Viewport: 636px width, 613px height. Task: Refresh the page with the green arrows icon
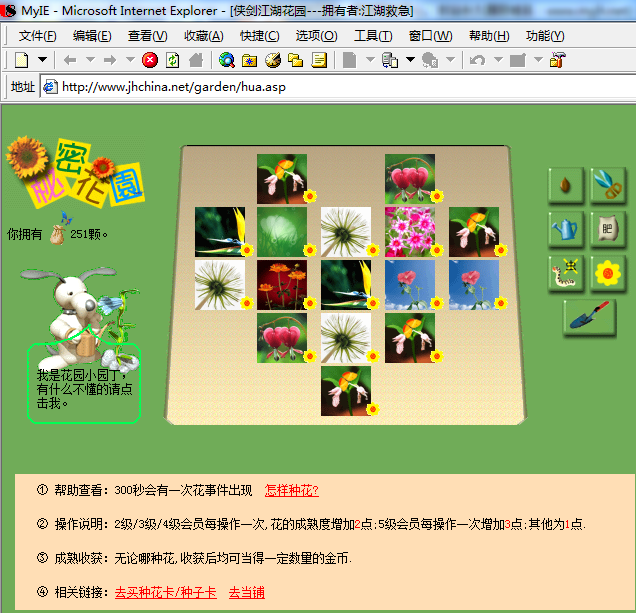173,60
